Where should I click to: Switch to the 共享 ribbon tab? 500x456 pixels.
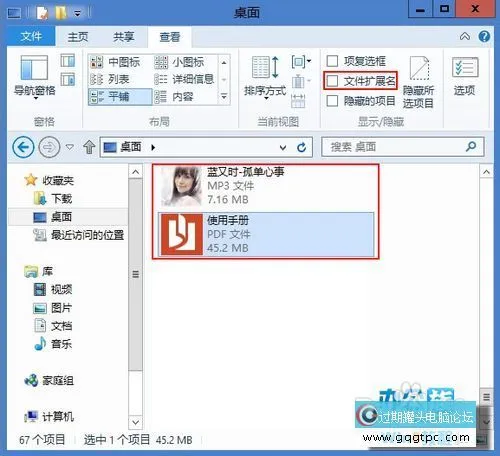pyautogui.click(x=123, y=37)
